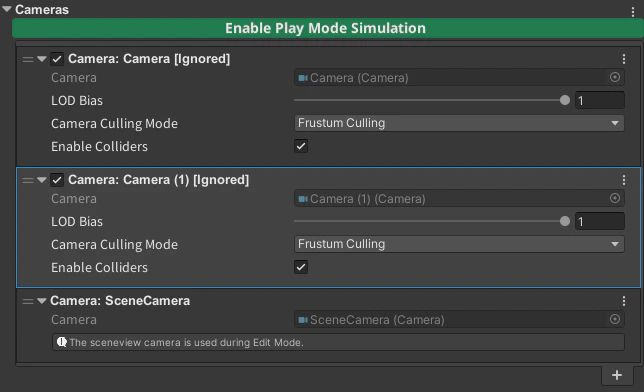Open Camera Culling Mode dropdown for Camera (1)
The image size is (644, 392).
click(459, 244)
